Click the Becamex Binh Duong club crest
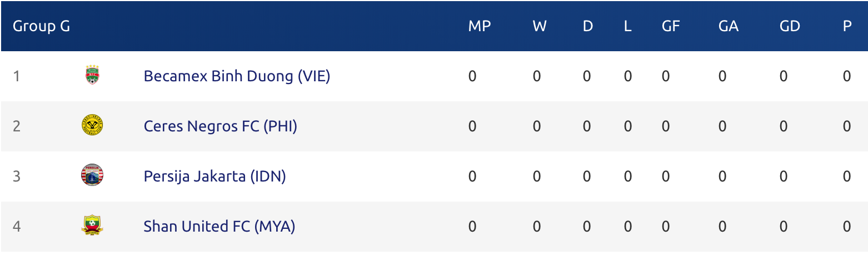 tap(92, 75)
